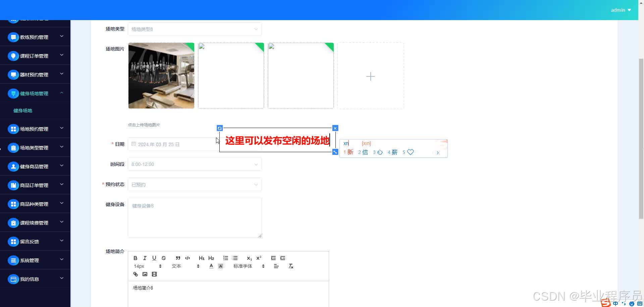Image resolution: width=644 pixels, height=307 pixels.
Task: Expand the 课程订单管理 sidebar menu
Action: (x=35, y=56)
